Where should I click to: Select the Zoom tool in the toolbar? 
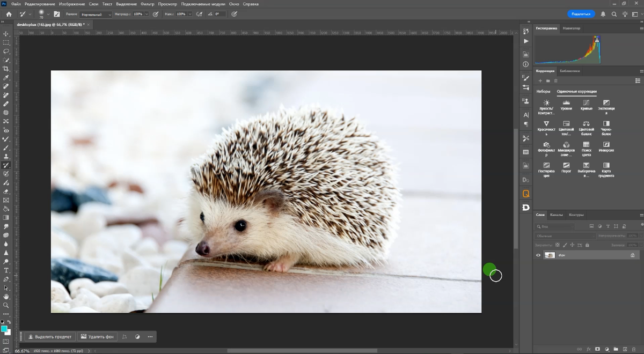pos(6,305)
